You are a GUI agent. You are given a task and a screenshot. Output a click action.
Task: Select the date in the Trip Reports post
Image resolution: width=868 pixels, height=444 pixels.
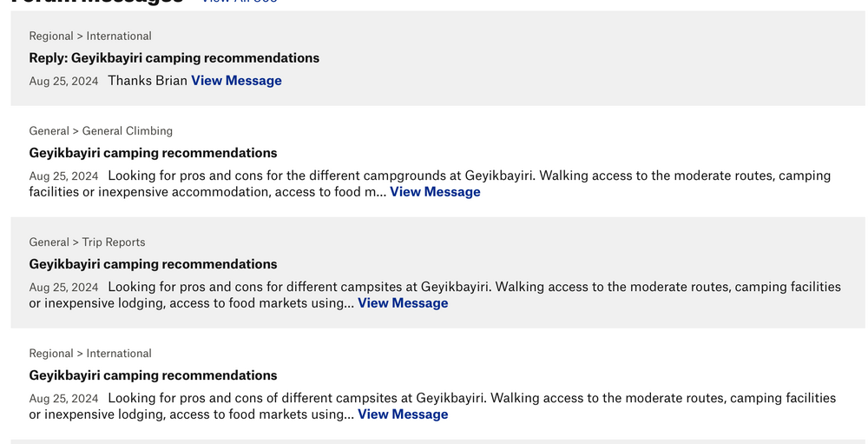(63, 288)
